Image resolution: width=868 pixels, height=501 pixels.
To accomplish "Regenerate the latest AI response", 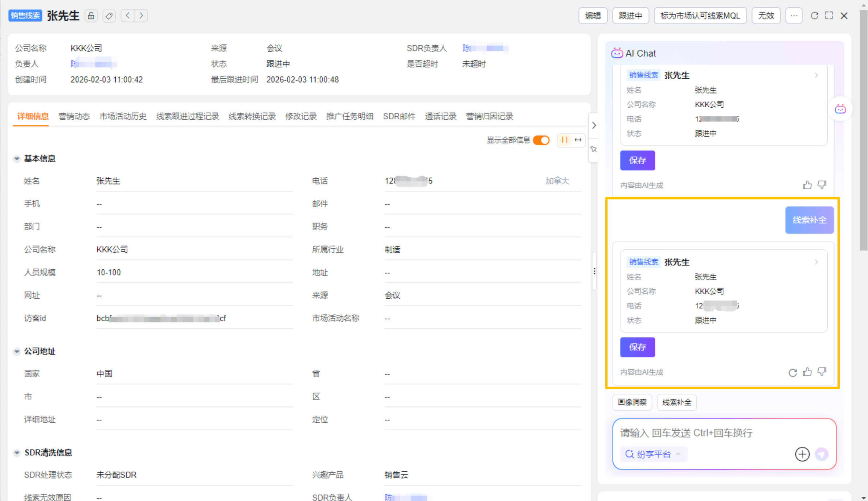I will point(793,372).
